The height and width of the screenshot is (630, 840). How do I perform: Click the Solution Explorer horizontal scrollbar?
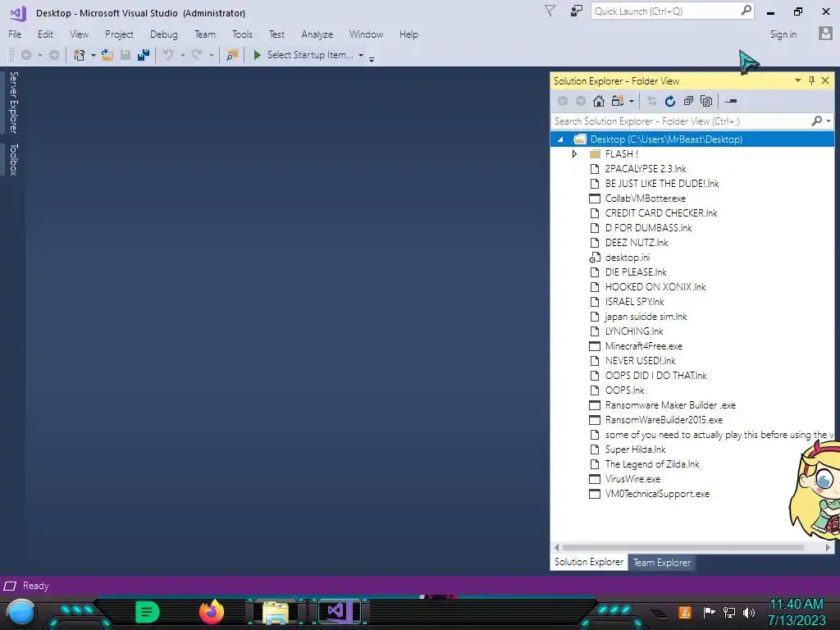pyautogui.click(x=683, y=547)
